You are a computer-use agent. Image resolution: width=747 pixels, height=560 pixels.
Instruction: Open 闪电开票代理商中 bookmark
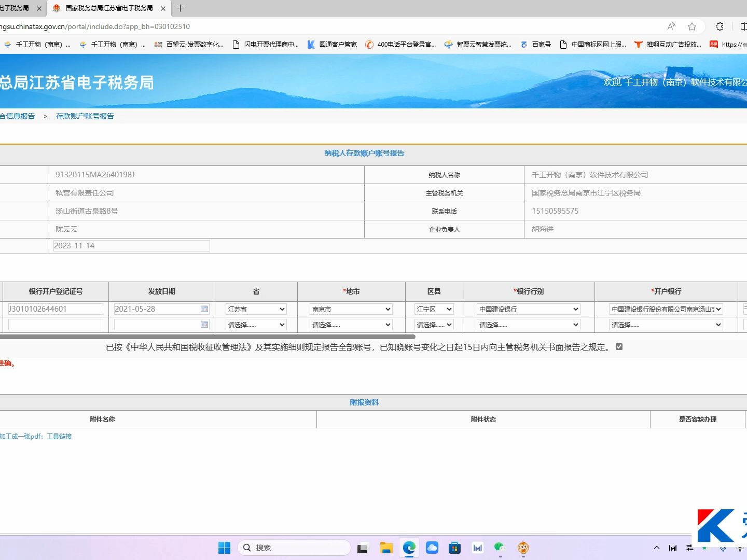click(266, 45)
